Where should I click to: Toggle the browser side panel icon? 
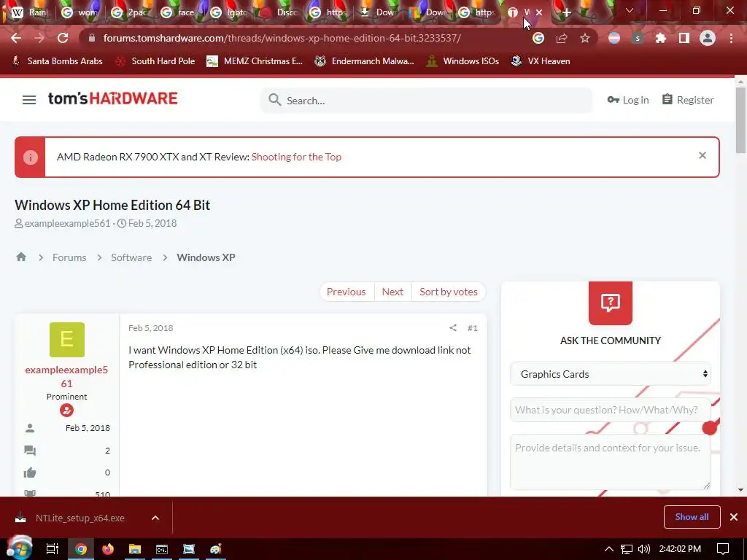(x=684, y=38)
